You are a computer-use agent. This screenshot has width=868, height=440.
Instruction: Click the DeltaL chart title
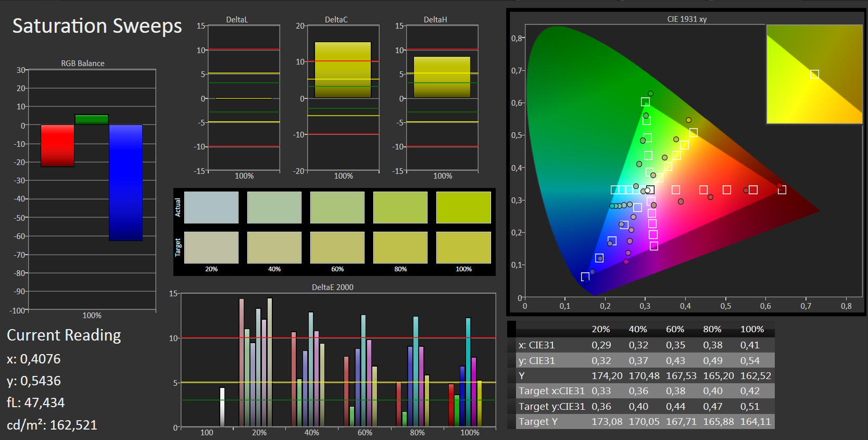[237, 20]
